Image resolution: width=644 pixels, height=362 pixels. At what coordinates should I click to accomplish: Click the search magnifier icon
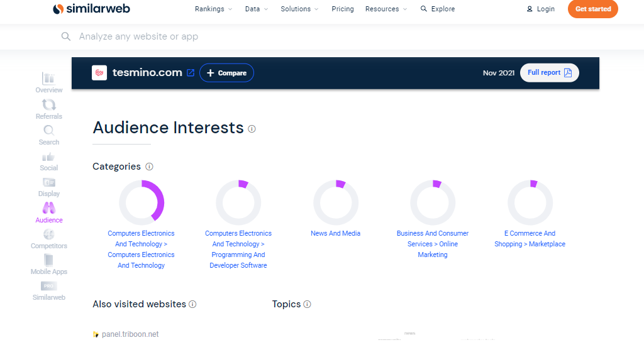click(x=65, y=36)
